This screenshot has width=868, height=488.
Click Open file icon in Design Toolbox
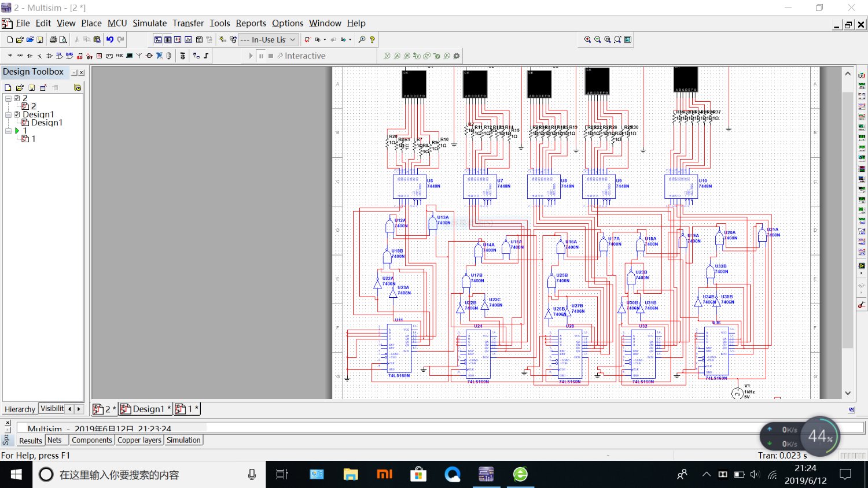point(20,88)
